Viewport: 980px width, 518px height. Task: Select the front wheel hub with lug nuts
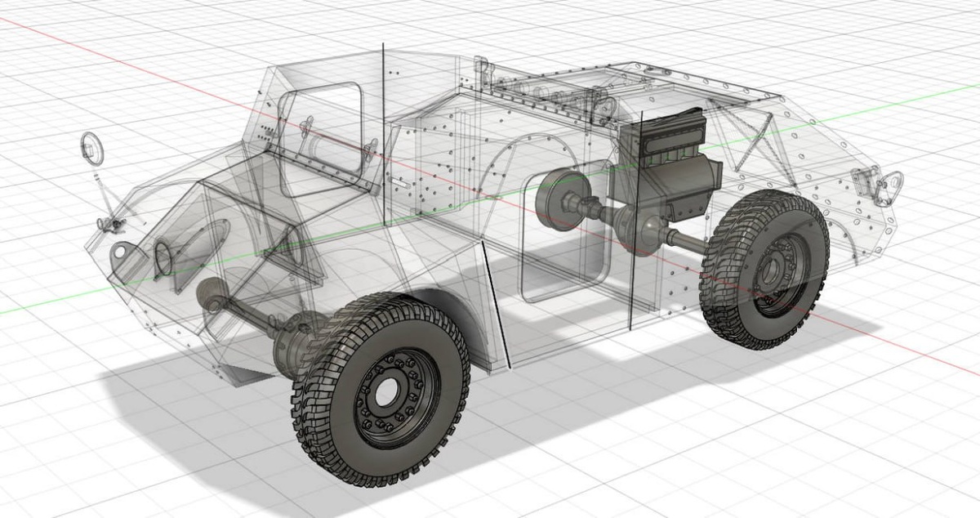398,400
